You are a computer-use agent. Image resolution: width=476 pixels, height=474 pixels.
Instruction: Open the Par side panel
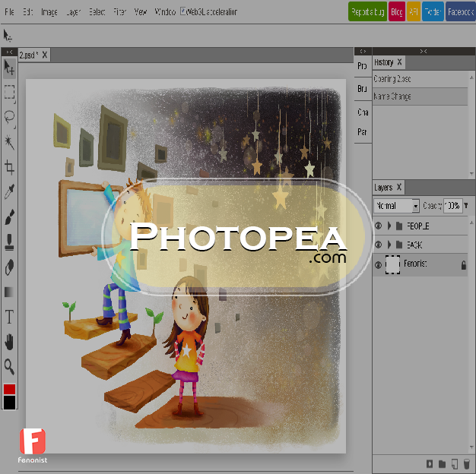363,132
